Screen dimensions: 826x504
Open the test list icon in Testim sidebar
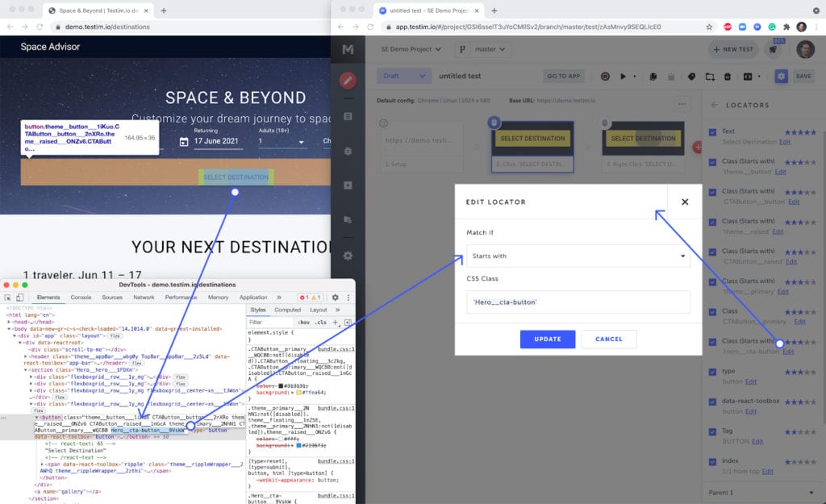click(348, 116)
